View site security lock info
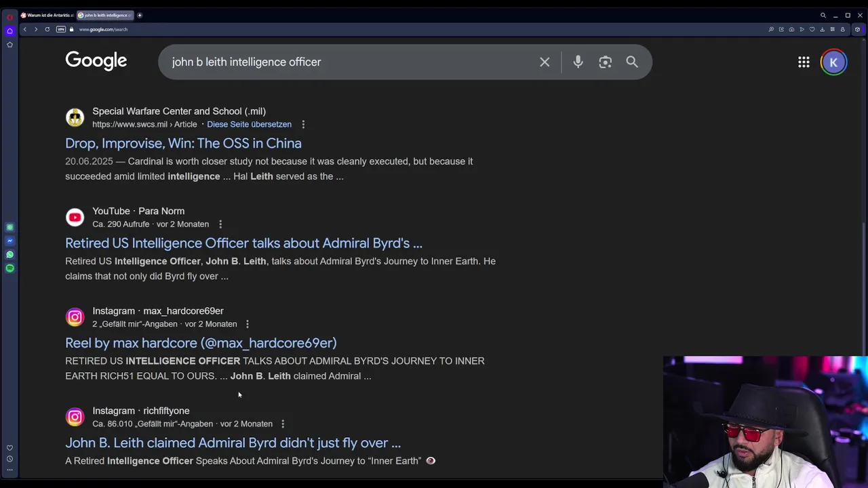This screenshot has height=488, width=868. 71,29
